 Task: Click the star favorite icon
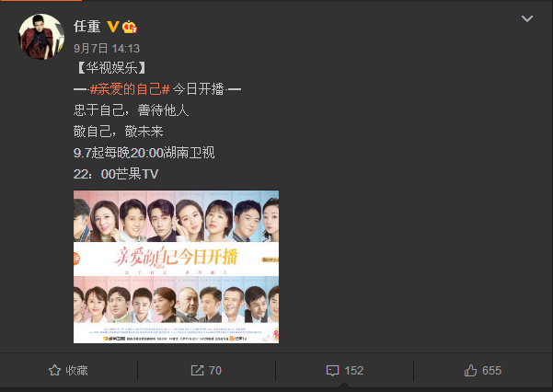pyautogui.click(x=54, y=371)
